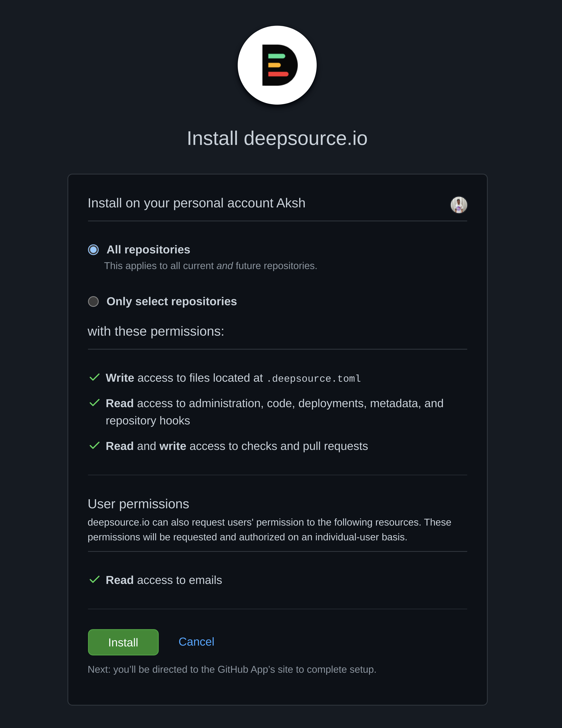
Task: Click the checkmark next to Read access administration
Action: pos(95,403)
